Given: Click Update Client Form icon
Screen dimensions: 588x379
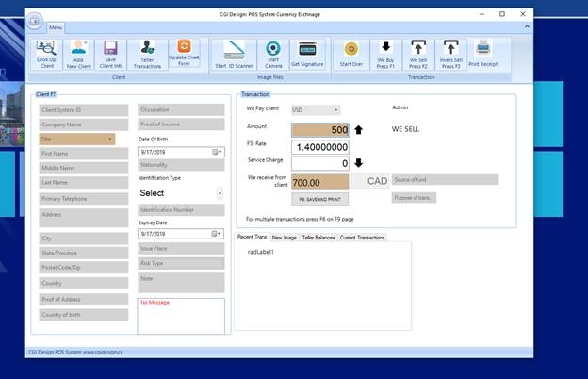Looking at the screenshot, I should click(x=184, y=53).
